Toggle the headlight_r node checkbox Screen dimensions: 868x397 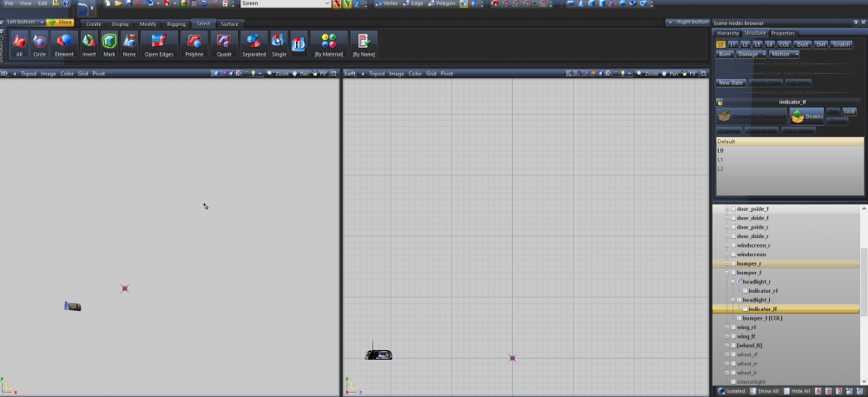740,281
